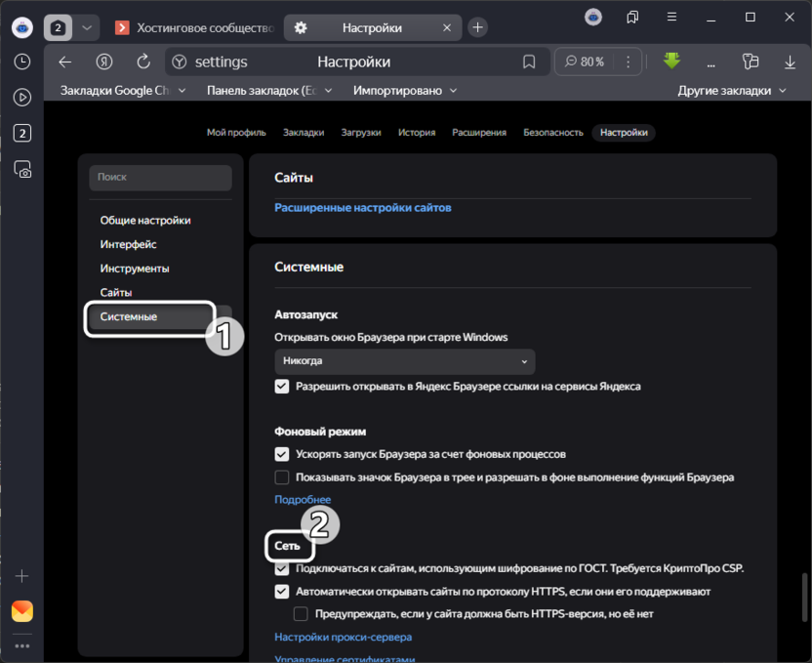The image size is (812, 663).
Task: Open Мой профиль section
Action: click(236, 133)
